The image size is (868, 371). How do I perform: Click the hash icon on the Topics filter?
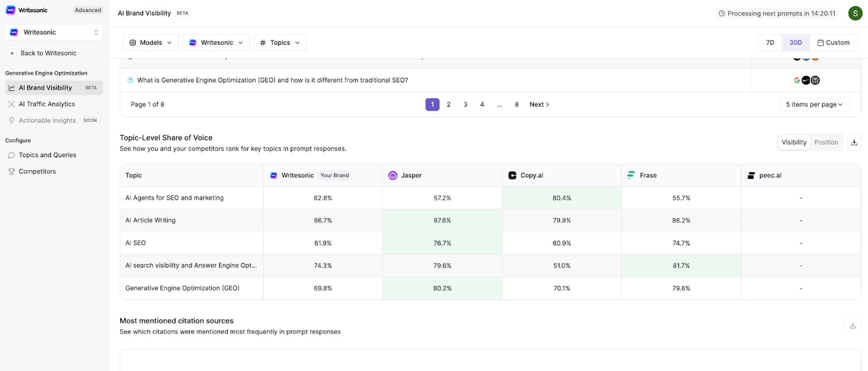tap(263, 43)
